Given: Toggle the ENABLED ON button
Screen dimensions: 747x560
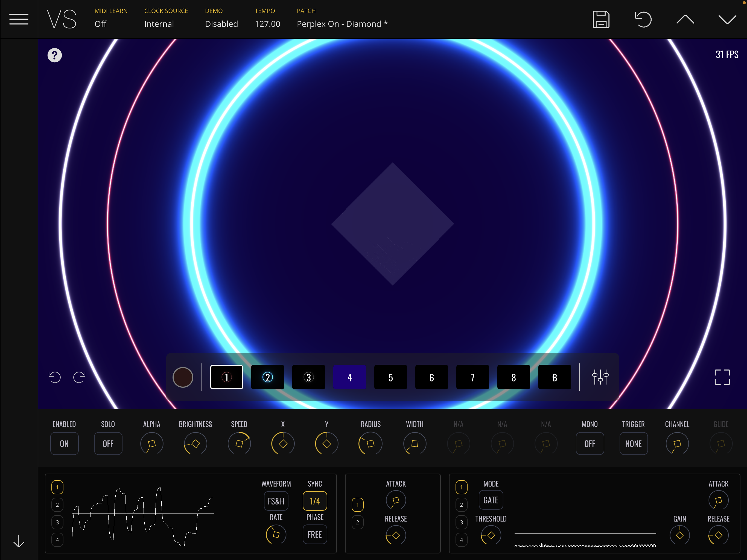Looking at the screenshot, I should coord(64,444).
